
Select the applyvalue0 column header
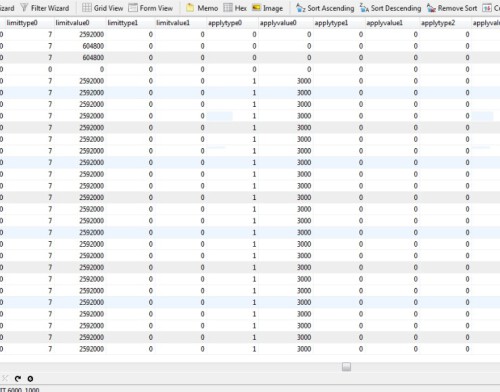[286, 23]
